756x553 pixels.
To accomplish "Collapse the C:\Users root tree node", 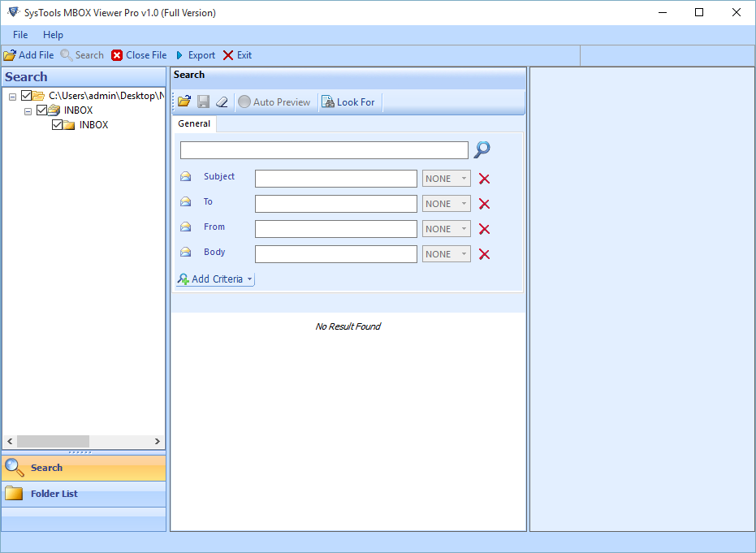I will [x=12, y=97].
